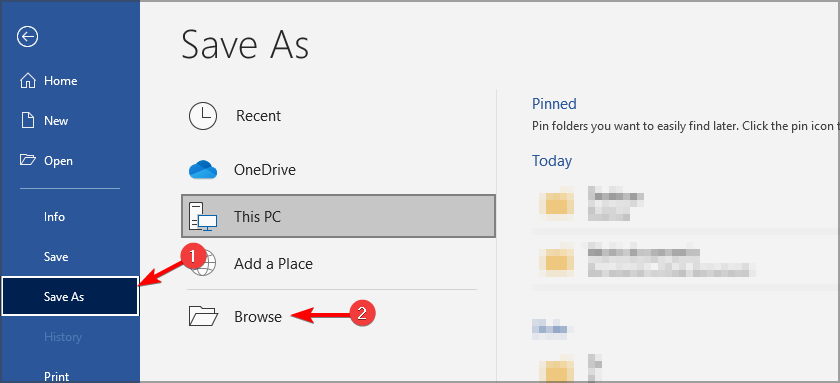Click the Home house icon

[x=27, y=81]
